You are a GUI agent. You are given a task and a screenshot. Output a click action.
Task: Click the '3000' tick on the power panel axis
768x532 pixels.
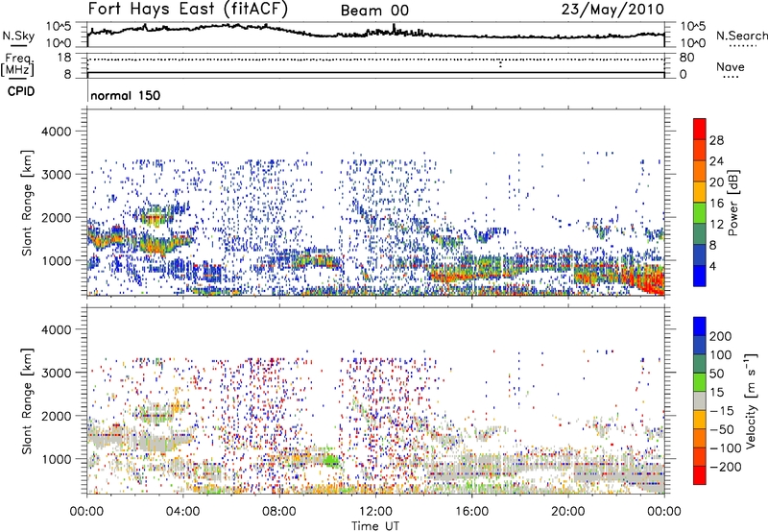point(56,175)
